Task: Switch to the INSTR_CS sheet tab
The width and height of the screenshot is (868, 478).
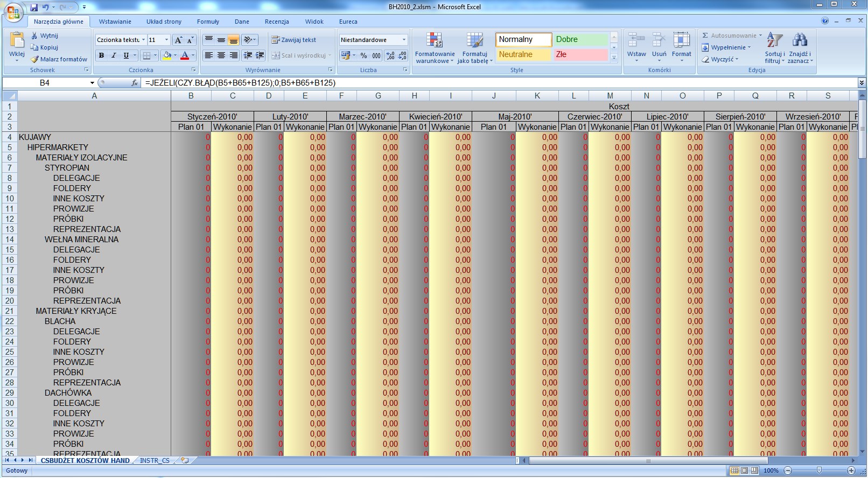Action: pos(155,461)
